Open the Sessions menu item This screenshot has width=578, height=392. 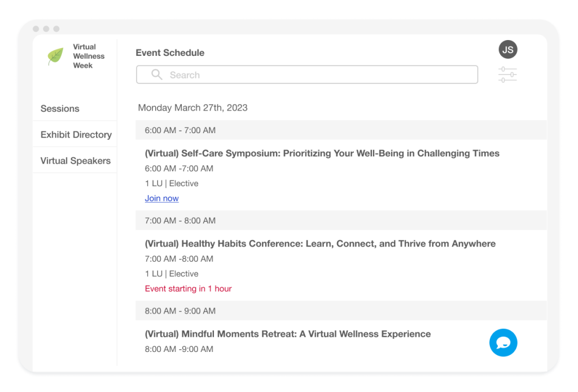coord(75,109)
